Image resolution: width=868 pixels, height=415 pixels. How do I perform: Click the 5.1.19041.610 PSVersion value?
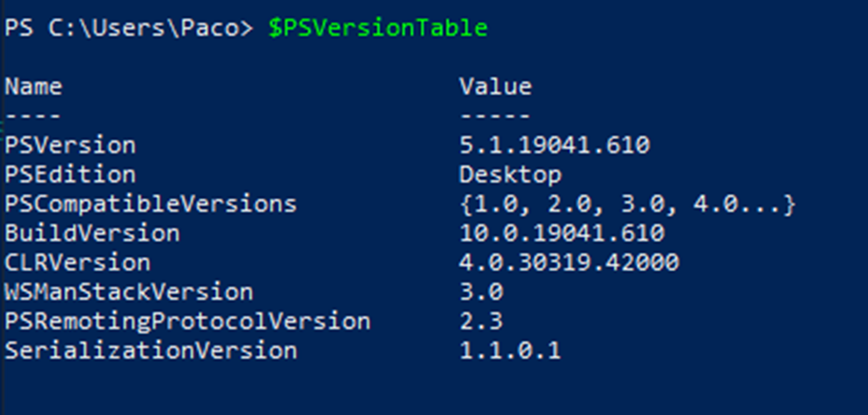coord(554,146)
